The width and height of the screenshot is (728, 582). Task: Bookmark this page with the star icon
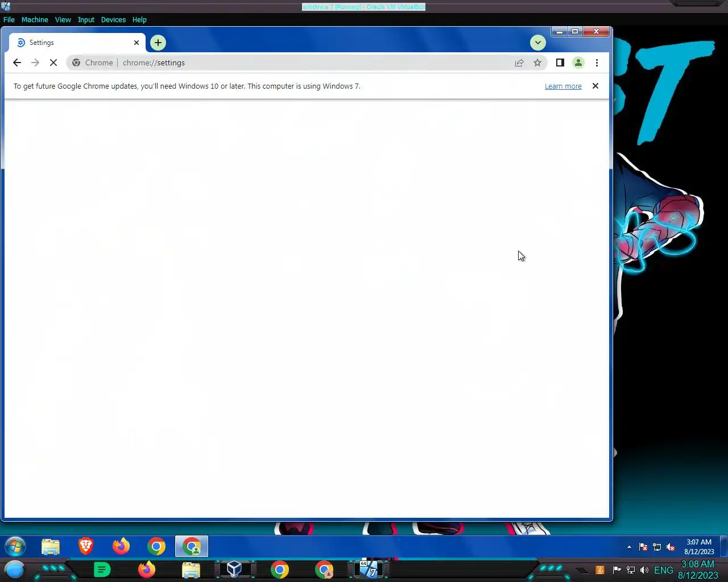[x=537, y=63]
